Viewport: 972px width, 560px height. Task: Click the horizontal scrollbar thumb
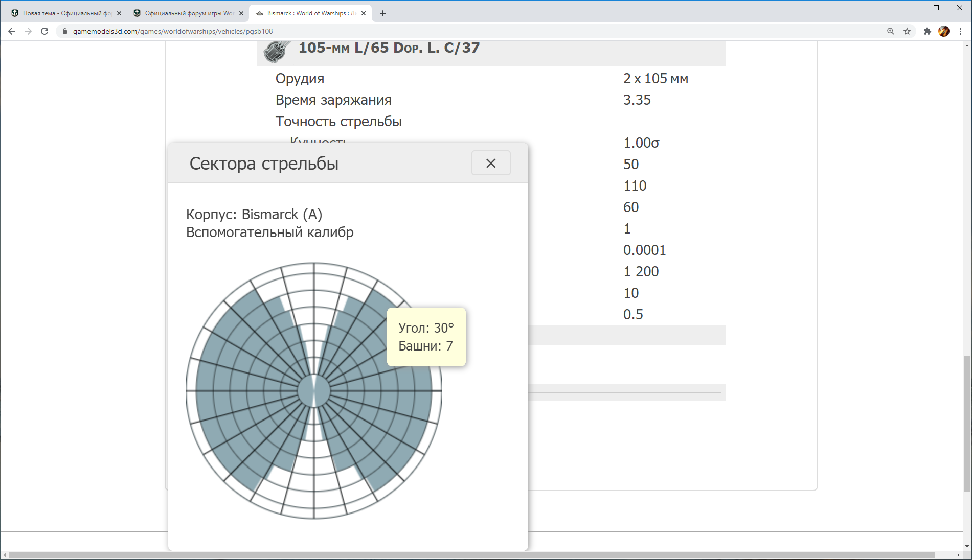(472, 555)
